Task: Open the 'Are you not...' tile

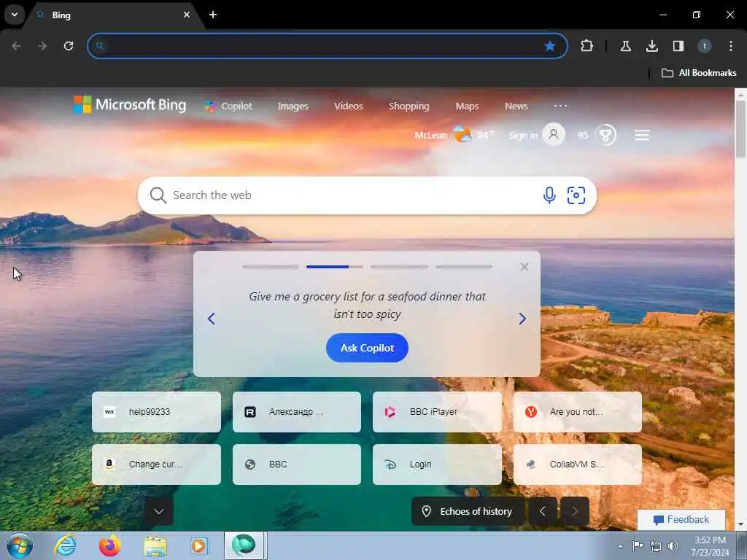Action: (578, 412)
